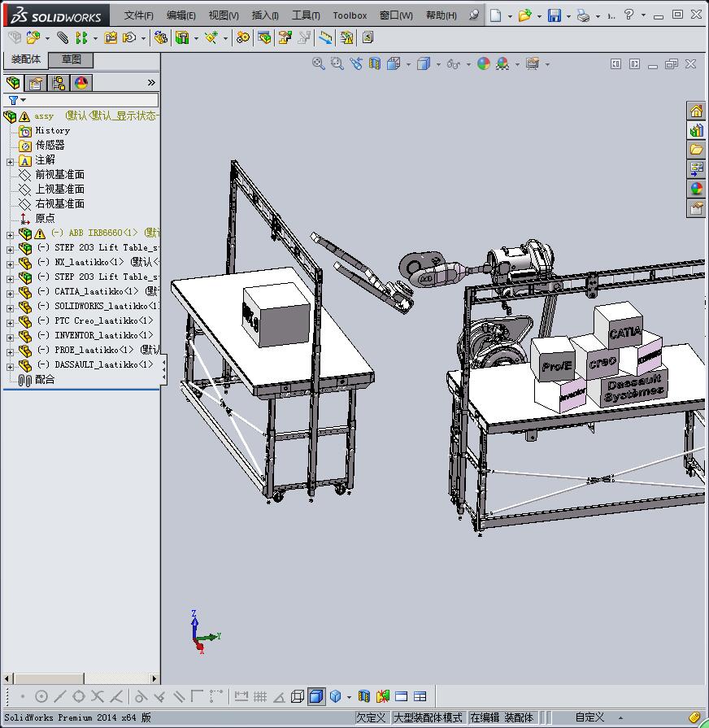The height and width of the screenshot is (728, 709).
Task: Click the Save floppy disk icon
Action: (x=554, y=15)
